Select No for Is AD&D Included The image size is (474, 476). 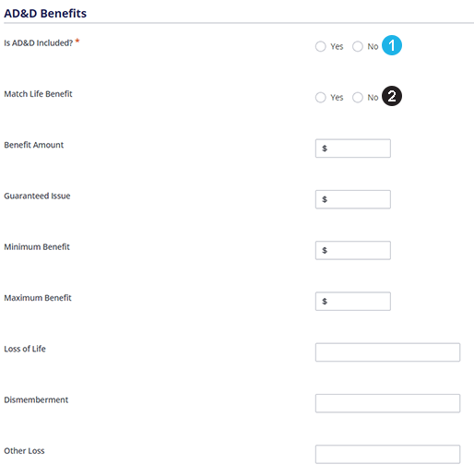[x=358, y=46]
